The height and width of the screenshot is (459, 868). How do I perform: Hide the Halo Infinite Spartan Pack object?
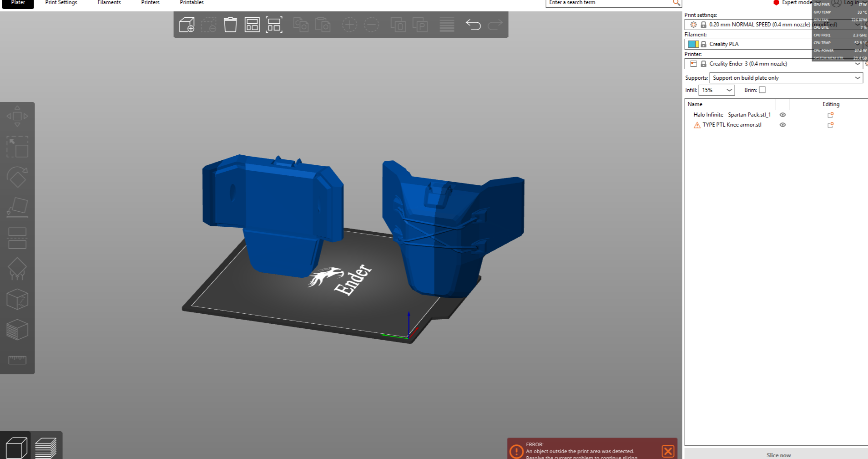click(782, 115)
